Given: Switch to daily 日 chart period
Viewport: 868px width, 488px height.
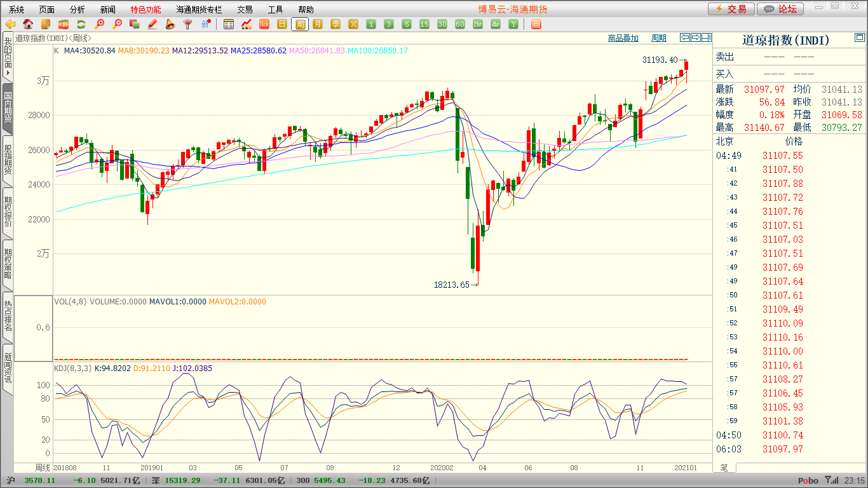Looking at the screenshot, I should 282,24.
